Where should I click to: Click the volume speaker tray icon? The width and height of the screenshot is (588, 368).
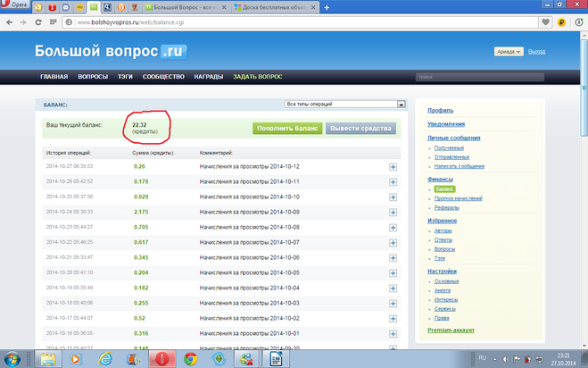coord(506,359)
